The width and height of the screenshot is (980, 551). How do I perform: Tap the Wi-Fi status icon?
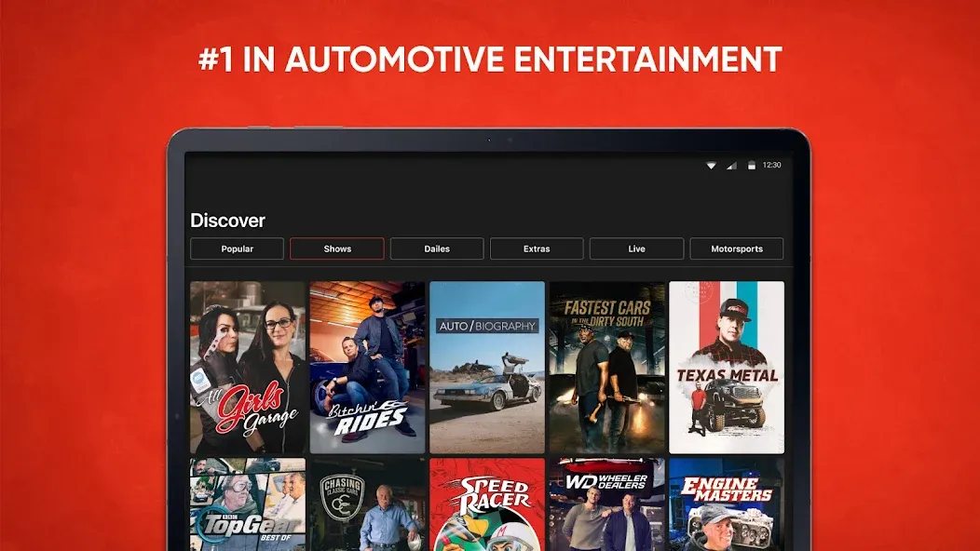(x=712, y=166)
